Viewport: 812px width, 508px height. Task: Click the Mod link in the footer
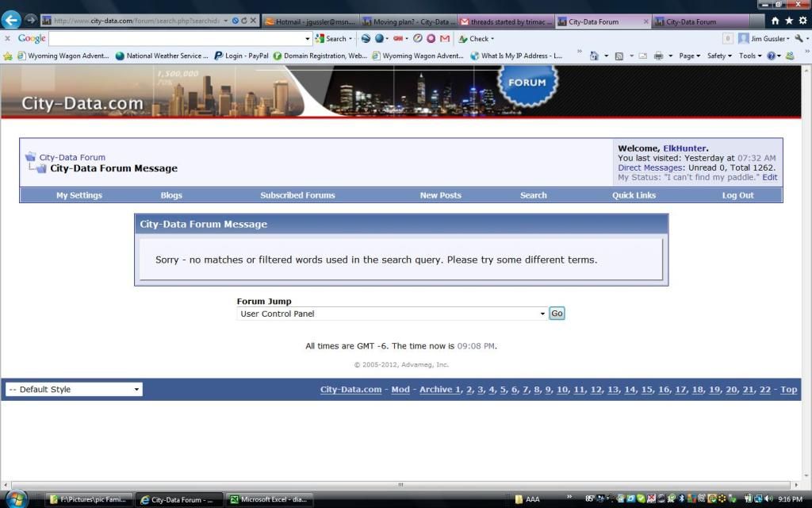[x=400, y=389]
